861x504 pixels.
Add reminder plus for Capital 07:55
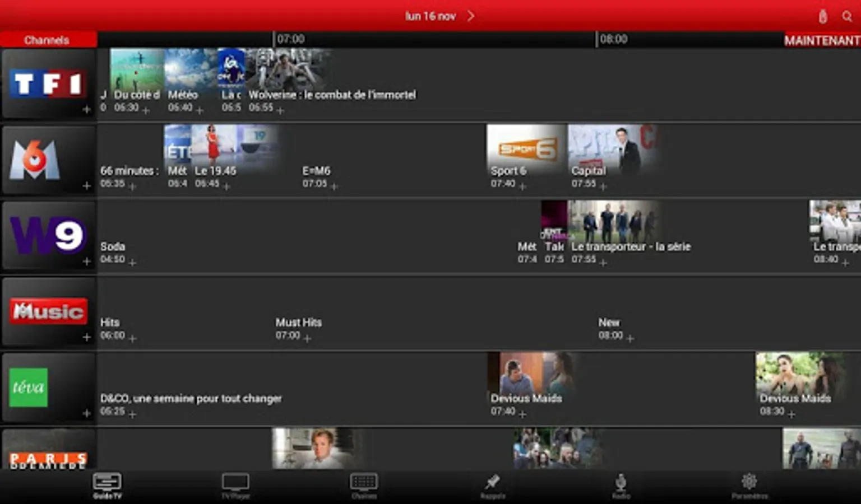pyautogui.click(x=603, y=186)
